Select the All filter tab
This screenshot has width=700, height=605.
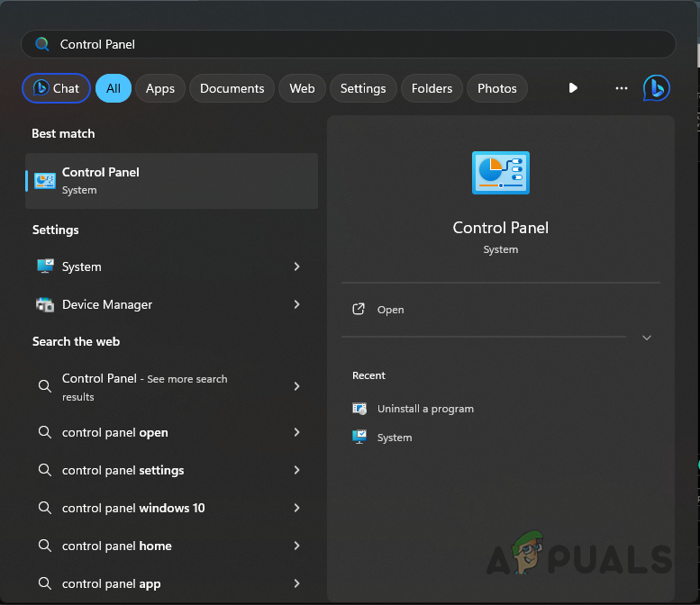point(114,88)
